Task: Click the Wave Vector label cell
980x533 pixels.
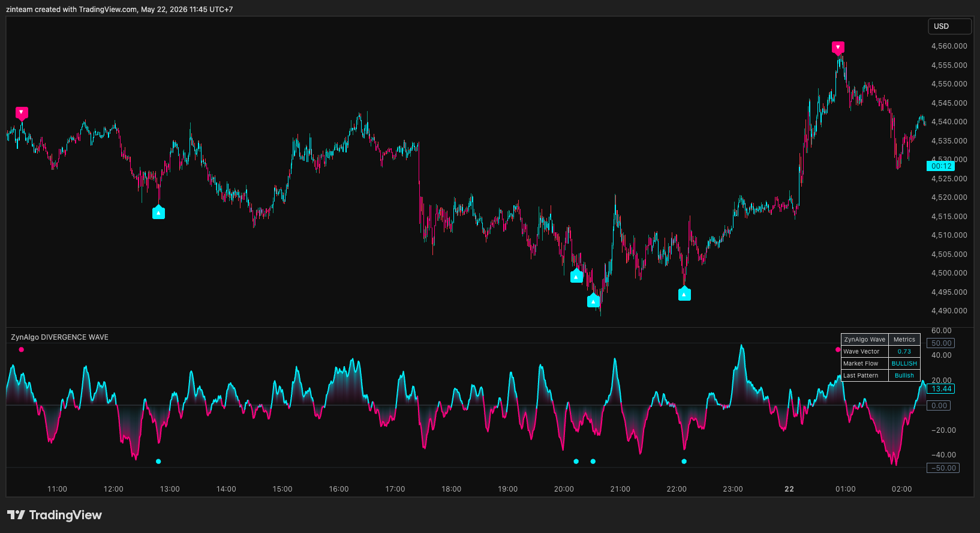Action: coord(865,352)
